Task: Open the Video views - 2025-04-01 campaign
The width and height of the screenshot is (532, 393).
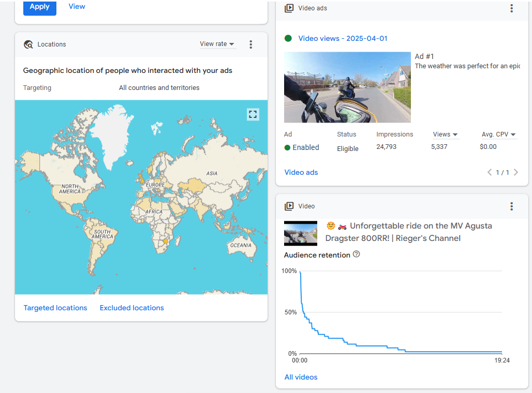Action: [343, 38]
